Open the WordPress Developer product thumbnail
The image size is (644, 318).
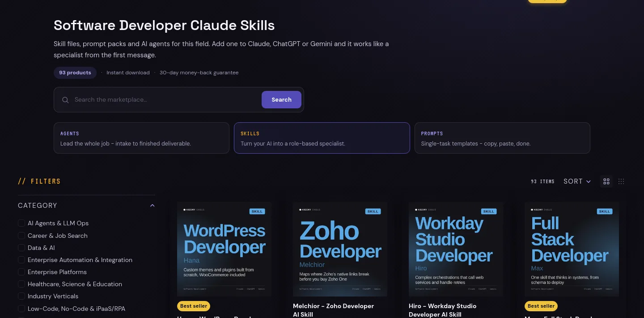pyautogui.click(x=225, y=249)
